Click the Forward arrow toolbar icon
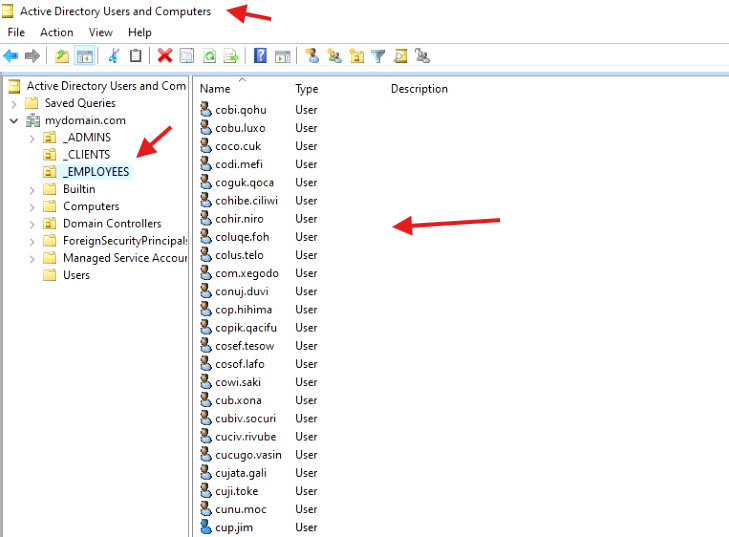Image resolution: width=729 pixels, height=537 pixels. (32, 56)
